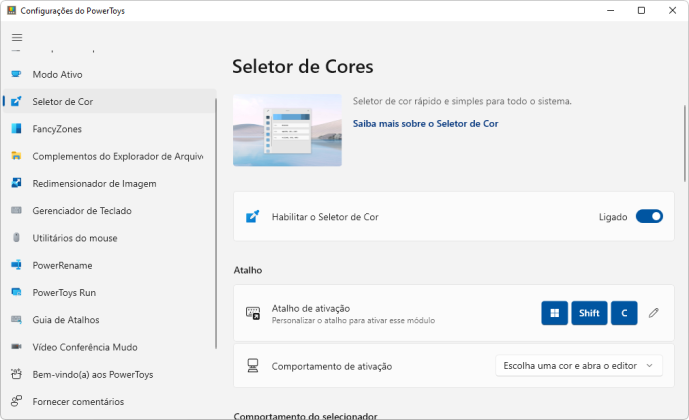Viewport: 689px width, 420px height.
Task: Click the PowerToys Run icon
Action: pos(16,293)
